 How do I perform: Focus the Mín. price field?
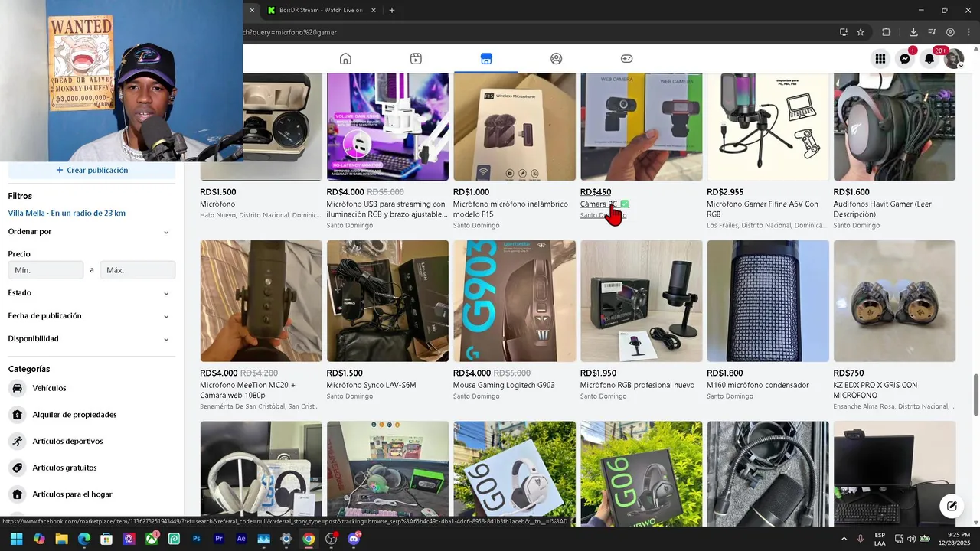(46, 270)
